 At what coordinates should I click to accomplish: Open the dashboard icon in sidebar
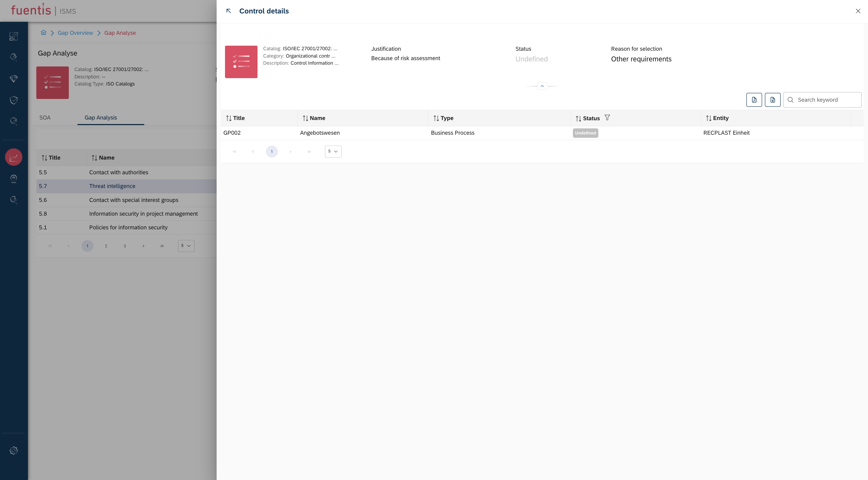click(13, 36)
